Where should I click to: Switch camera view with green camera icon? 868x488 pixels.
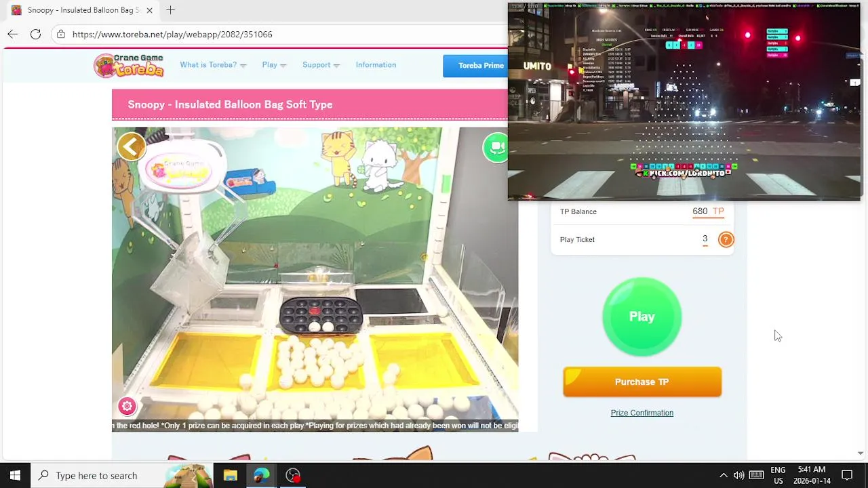(x=496, y=148)
